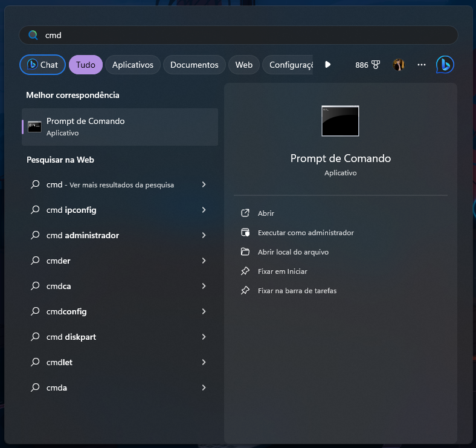Screen dimensions: 476x448
Task: Click the large Prompt de Comando preview icon
Action: [x=340, y=121]
